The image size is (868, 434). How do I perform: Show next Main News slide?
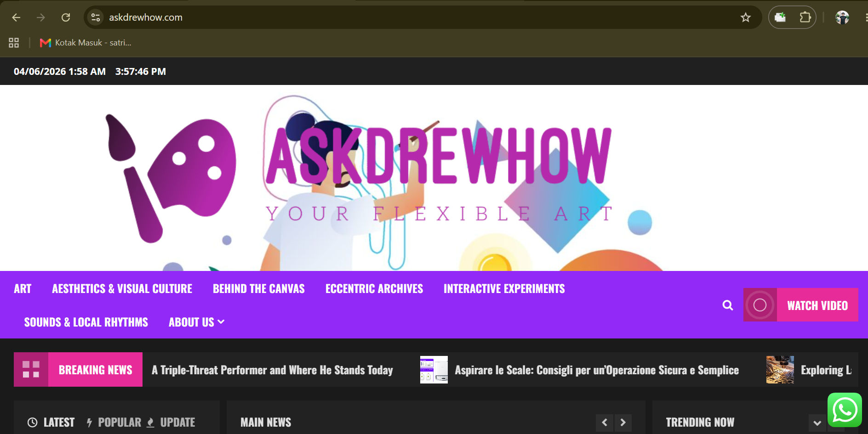(623, 423)
